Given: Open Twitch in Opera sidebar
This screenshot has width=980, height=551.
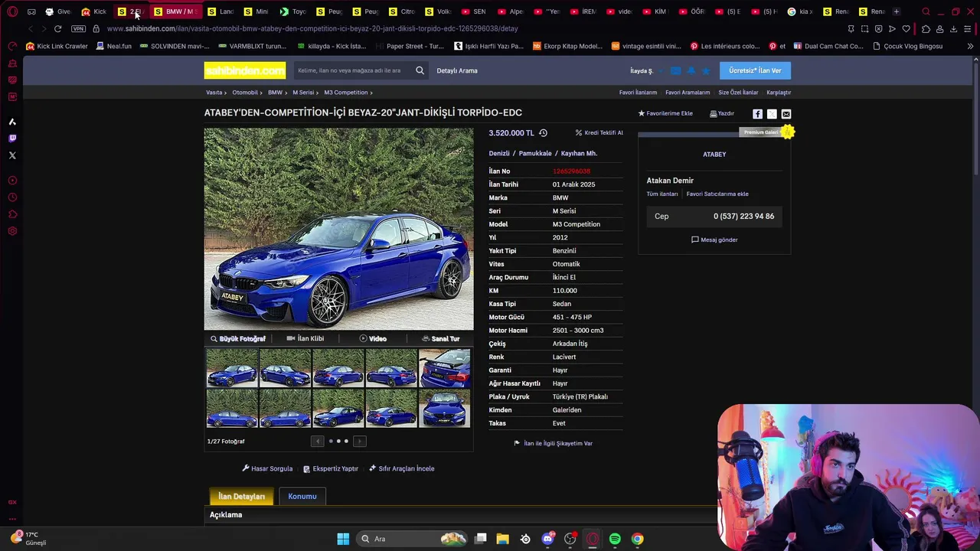Looking at the screenshot, I should [12, 139].
